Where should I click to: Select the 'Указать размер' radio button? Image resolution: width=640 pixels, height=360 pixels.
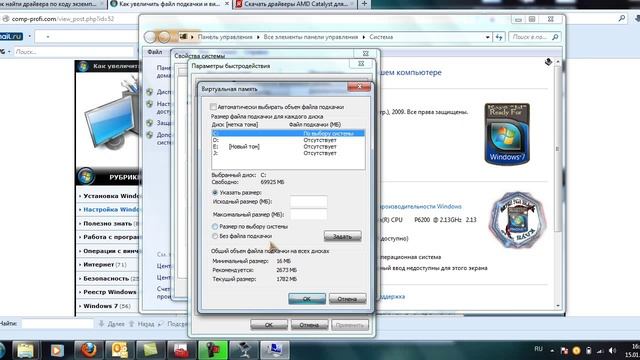pyautogui.click(x=215, y=193)
